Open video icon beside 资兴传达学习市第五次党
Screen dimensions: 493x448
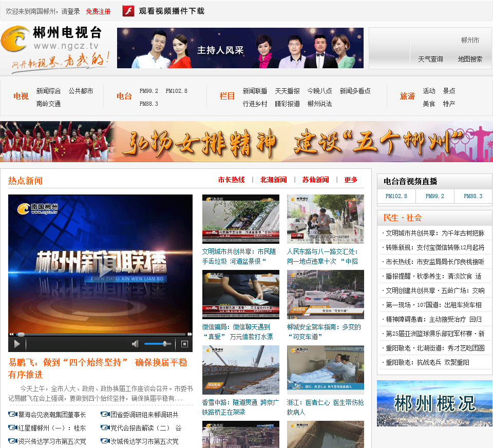pyautogui.click(x=12, y=441)
